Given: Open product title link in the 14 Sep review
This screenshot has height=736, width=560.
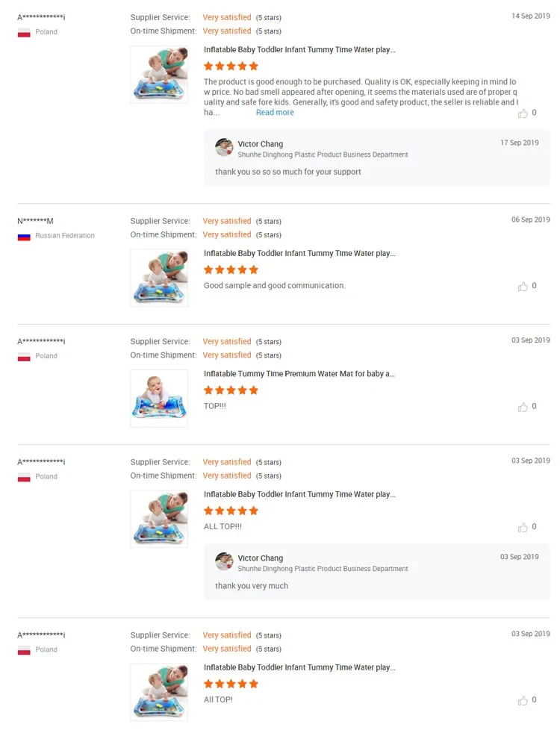Looking at the screenshot, I should (x=299, y=50).
